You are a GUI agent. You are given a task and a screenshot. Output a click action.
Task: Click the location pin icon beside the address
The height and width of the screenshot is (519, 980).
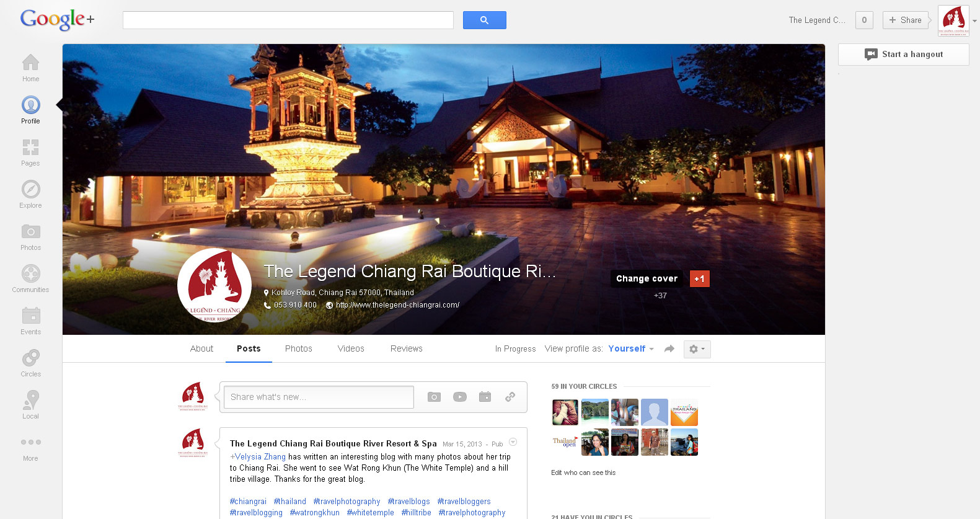click(267, 293)
